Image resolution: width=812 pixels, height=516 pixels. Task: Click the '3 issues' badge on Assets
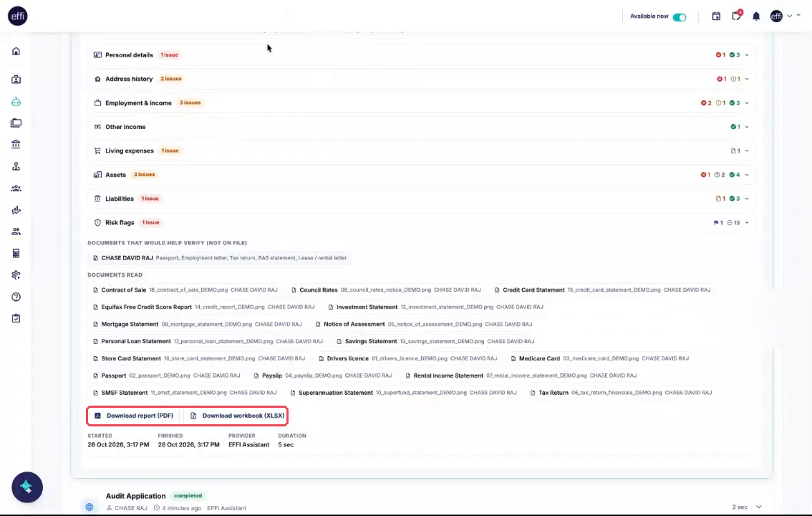[x=144, y=175]
